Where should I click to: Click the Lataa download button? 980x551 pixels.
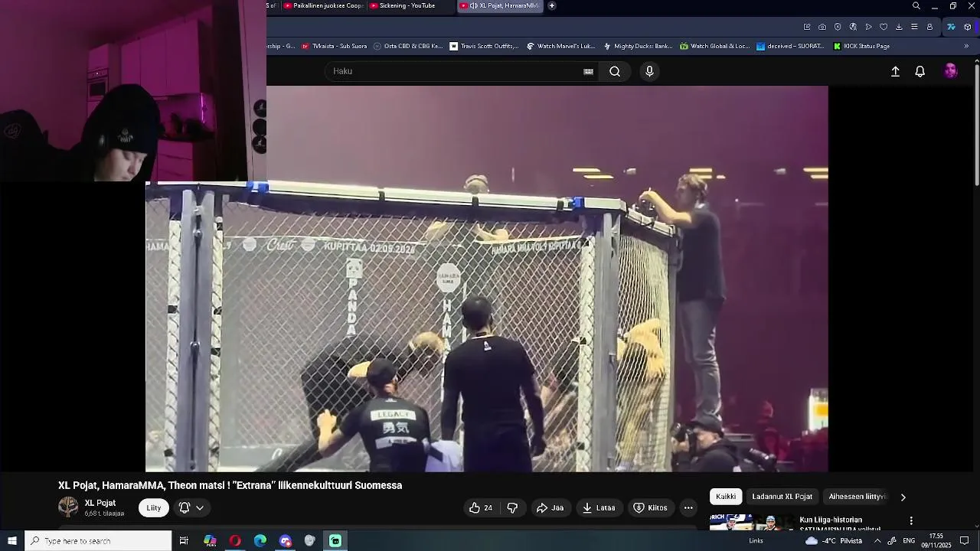598,507
